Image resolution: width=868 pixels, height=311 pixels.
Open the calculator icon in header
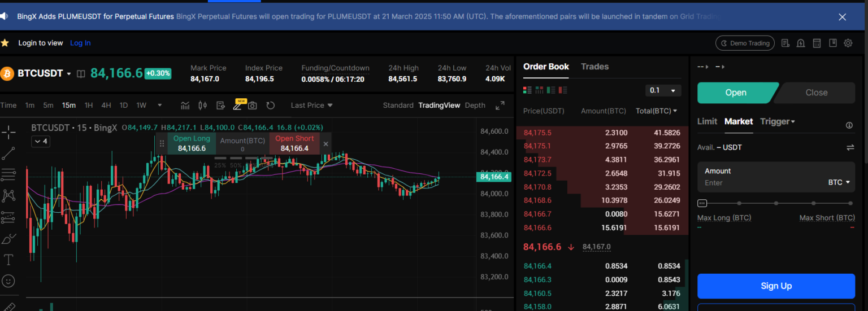point(817,43)
